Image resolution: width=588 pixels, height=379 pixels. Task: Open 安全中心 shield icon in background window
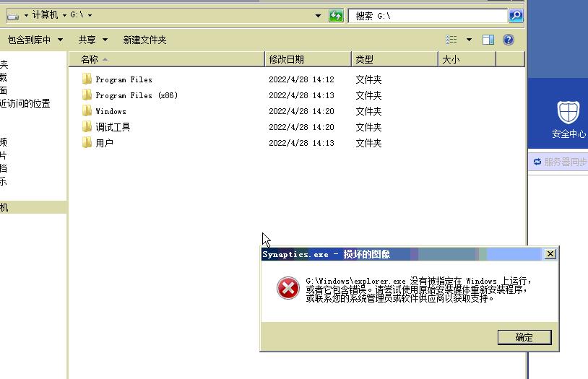568,113
